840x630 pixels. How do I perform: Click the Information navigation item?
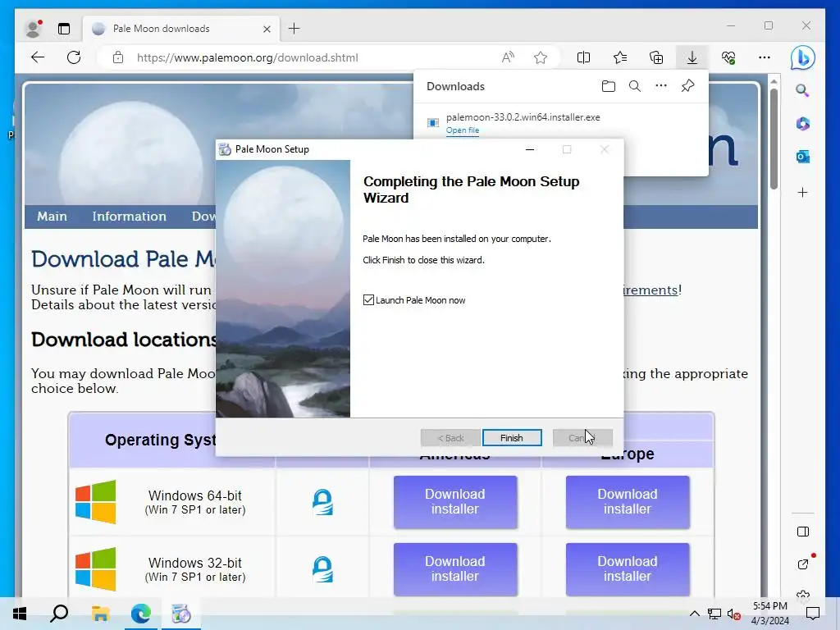[x=129, y=217]
